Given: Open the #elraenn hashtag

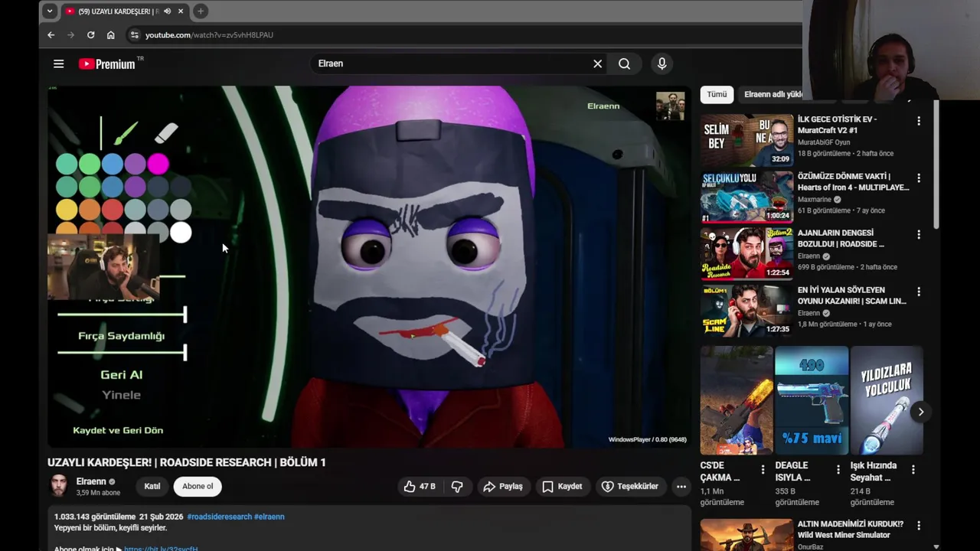Looking at the screenshot, I should coord(269,517).
